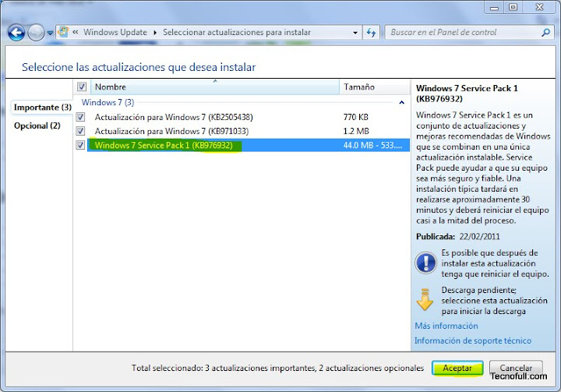Uncheck Service Pack 1 KB976932 checkbox

[x=80, y=145]
